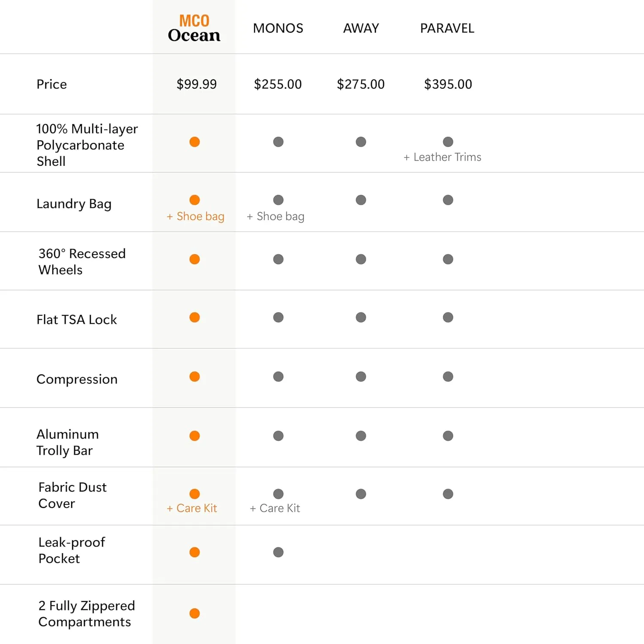Viewport: 644px width, 644px height.
Task: Click Away dot in 360° Recessed Wheels row
Action: click(x=361, y=259)
